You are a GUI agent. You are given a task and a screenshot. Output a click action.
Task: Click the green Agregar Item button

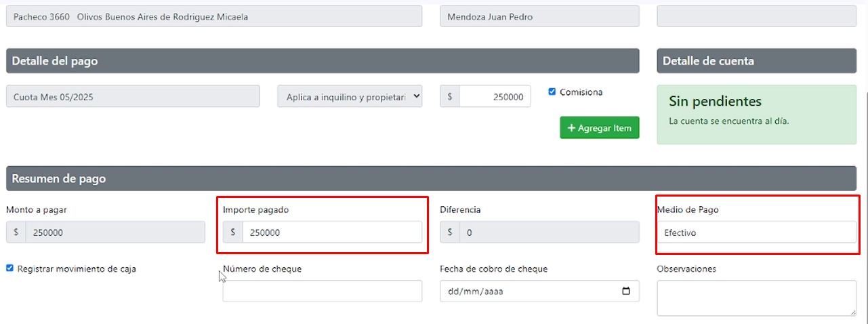coord(599,127)
